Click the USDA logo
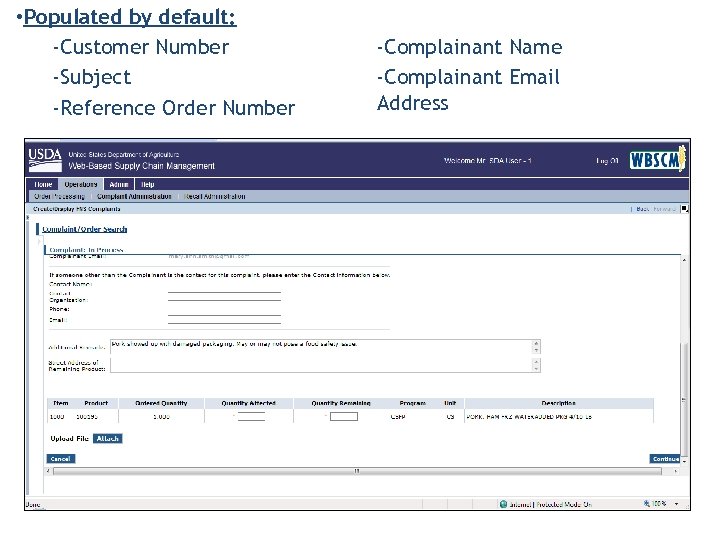Viewport: 720px width, 540px height. click(x=45, y=159)
